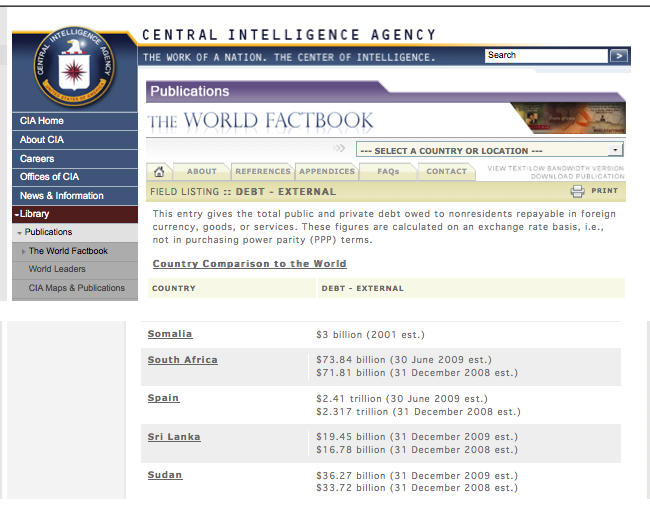Open Country Comparison to the World link
Viewport: 650px width, 517px height.
250,264
